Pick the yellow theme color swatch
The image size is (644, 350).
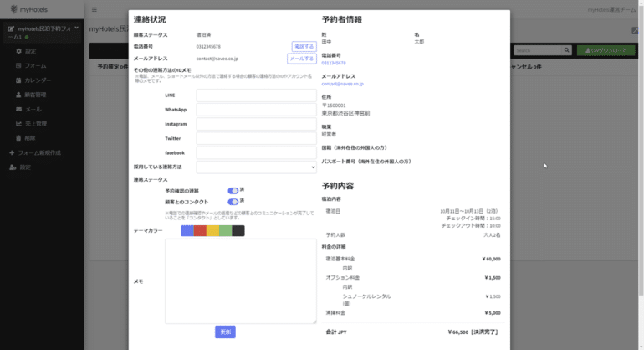click(212, 231)
